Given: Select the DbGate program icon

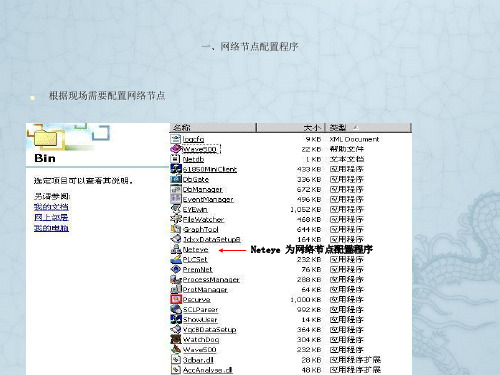Looking at the screenshot, I should point(176,179).
